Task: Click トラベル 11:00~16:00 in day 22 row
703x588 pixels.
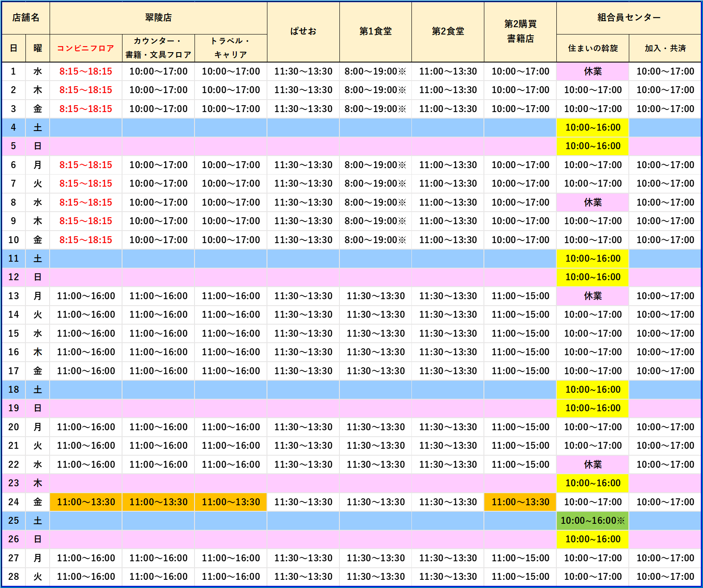Action: click(x=231, y=465)
